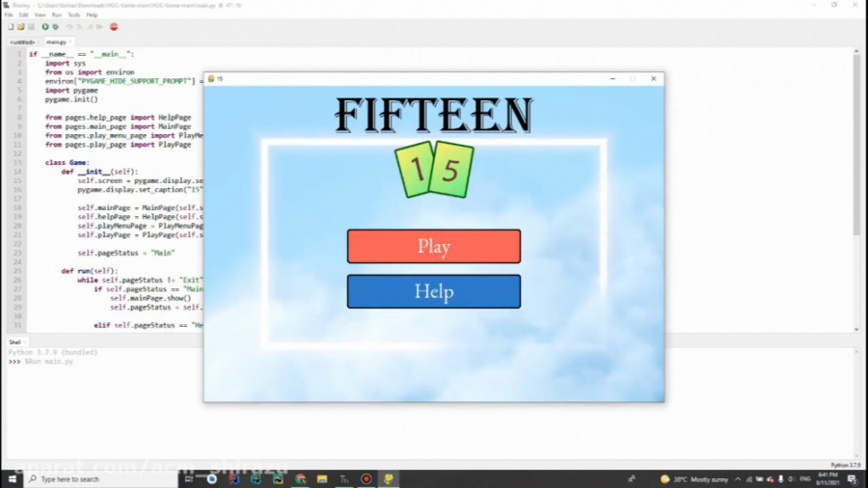This screenshot has width=868, height=488.
Task: Click the "class Game:" code line
Action: pyautogui.click(x=67, y=163)
